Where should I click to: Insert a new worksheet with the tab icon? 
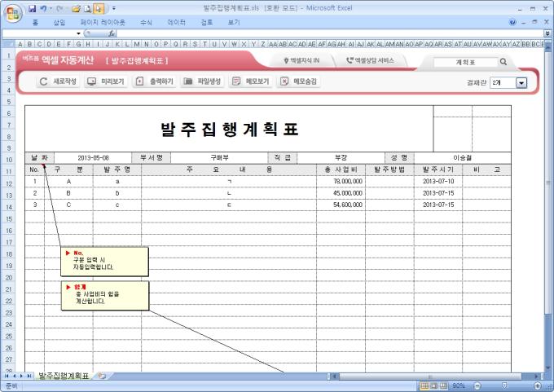pyautogui.click(x=102, y=376)
